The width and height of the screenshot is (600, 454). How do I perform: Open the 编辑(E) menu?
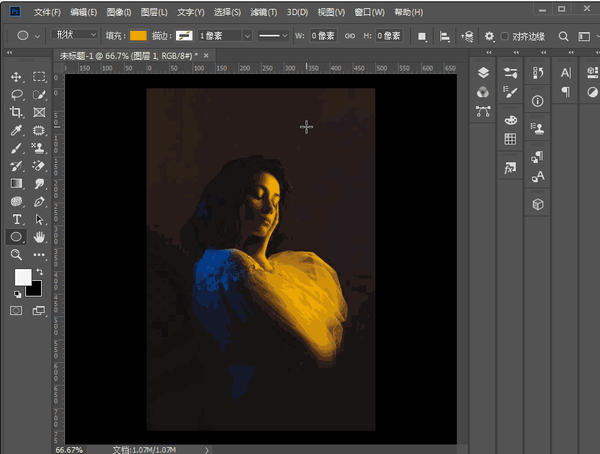[83, 12]
